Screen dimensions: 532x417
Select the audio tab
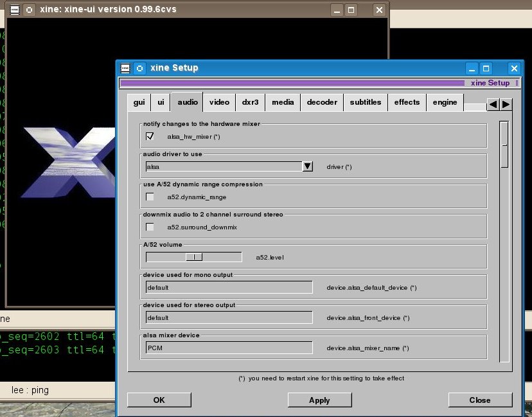[x=187, y=102]
